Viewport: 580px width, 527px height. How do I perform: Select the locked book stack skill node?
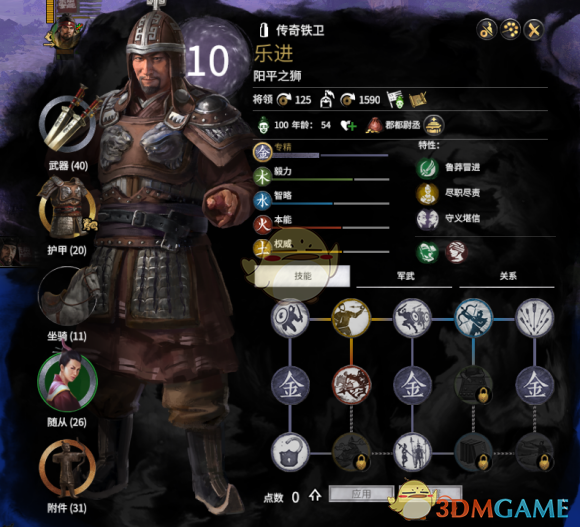click(473, 452)
